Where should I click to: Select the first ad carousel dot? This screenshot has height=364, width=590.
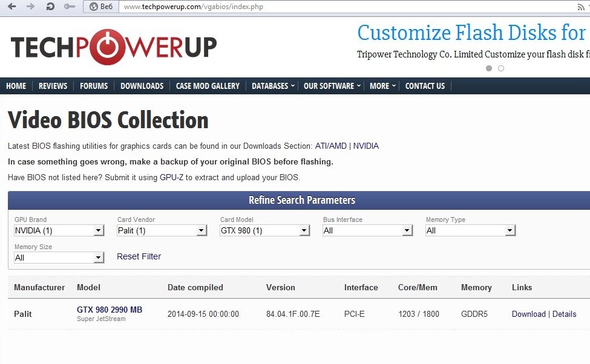[x=489, y=68]
